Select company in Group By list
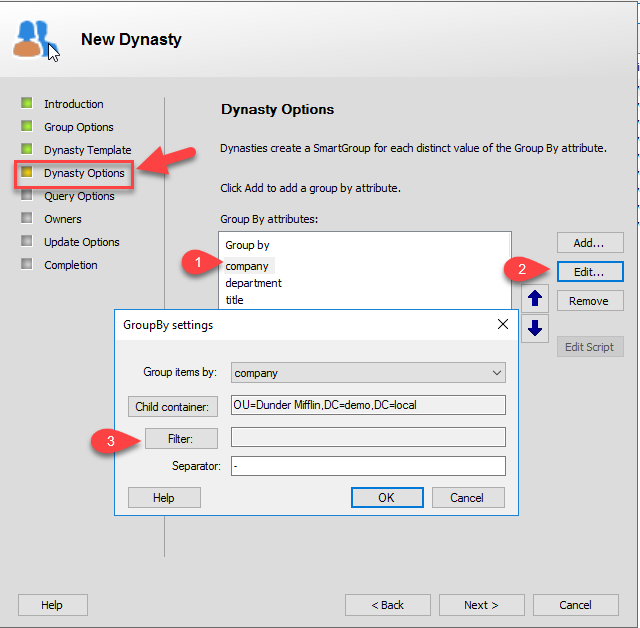Image resolution: width=640 pixels, height=628 pixels. click(247, 266)
